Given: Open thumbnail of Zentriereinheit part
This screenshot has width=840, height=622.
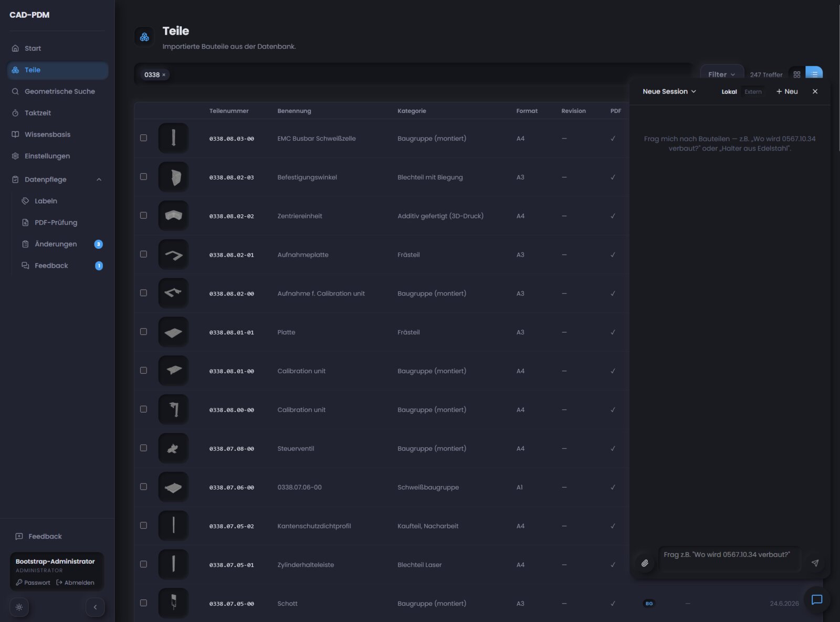Looking at the screenshot, I should point(173,216).
